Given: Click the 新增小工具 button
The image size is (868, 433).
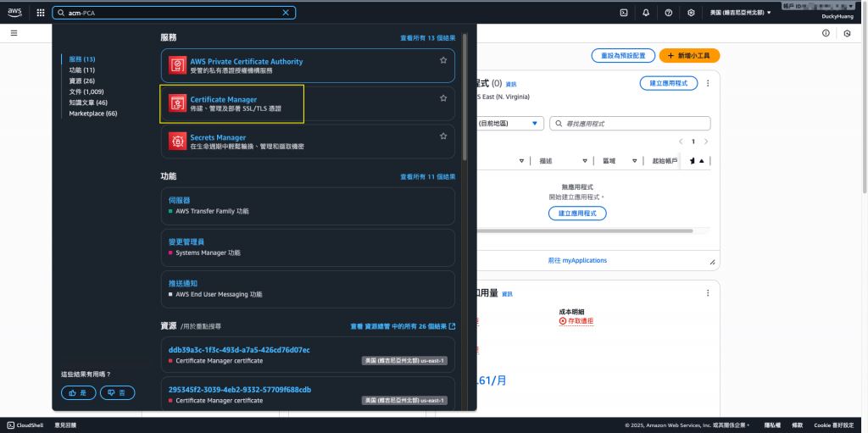Looking at the screenshot, I should coord(689,55).
